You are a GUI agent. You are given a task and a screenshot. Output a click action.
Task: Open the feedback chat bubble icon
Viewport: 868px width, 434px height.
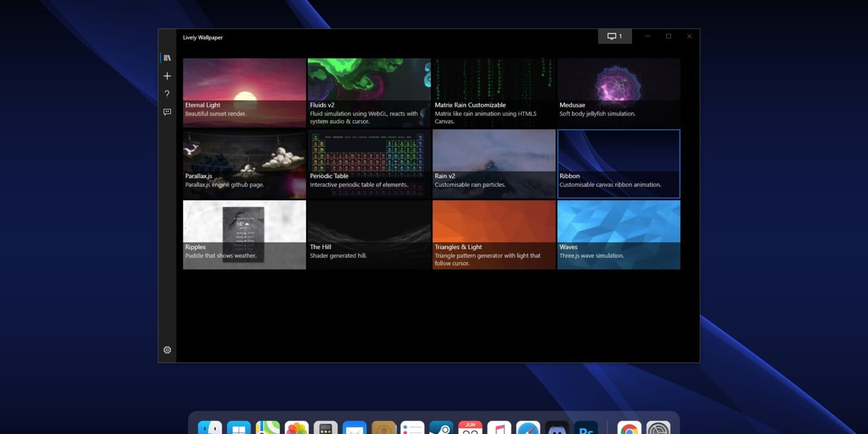[167, 112]
